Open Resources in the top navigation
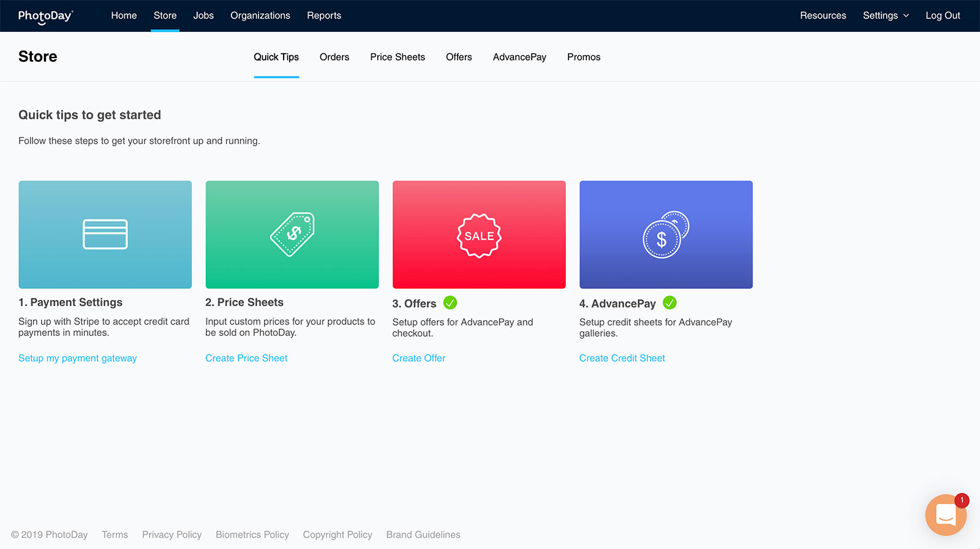 tap(823, 16)
